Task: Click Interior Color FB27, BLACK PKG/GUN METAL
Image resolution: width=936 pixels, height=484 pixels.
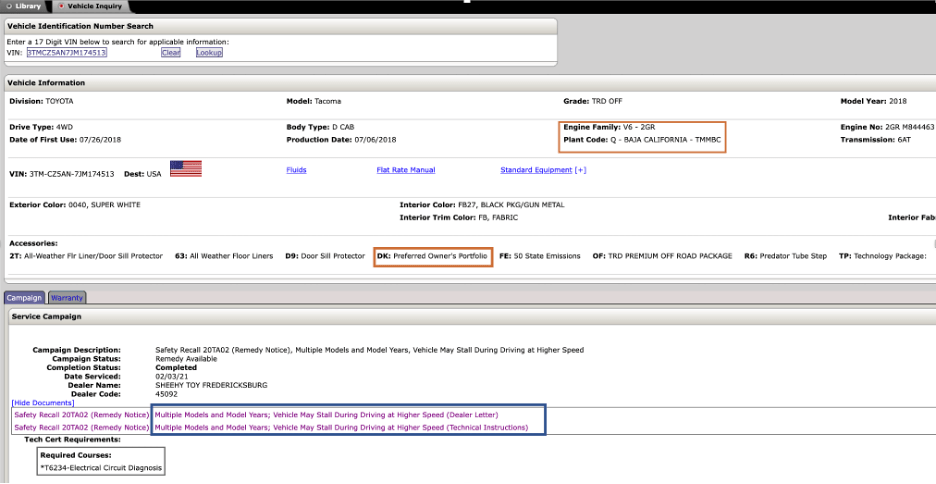Action: click(x=482, y=205)
